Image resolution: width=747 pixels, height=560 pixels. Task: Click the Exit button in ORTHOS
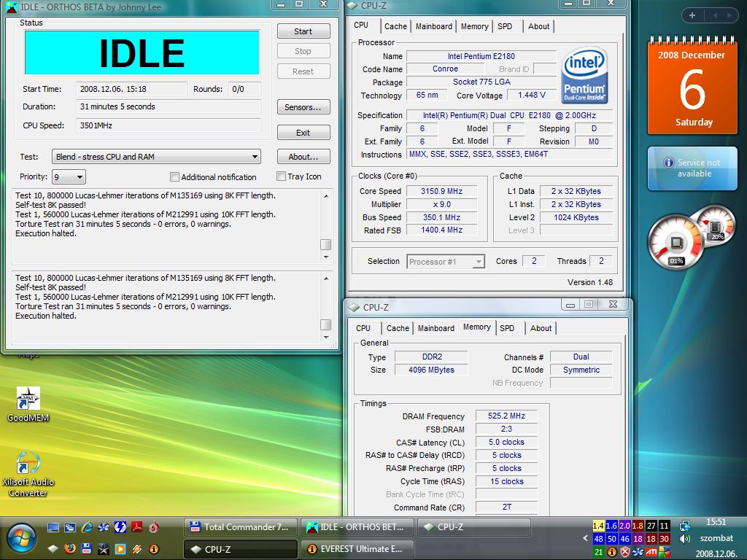303,133
